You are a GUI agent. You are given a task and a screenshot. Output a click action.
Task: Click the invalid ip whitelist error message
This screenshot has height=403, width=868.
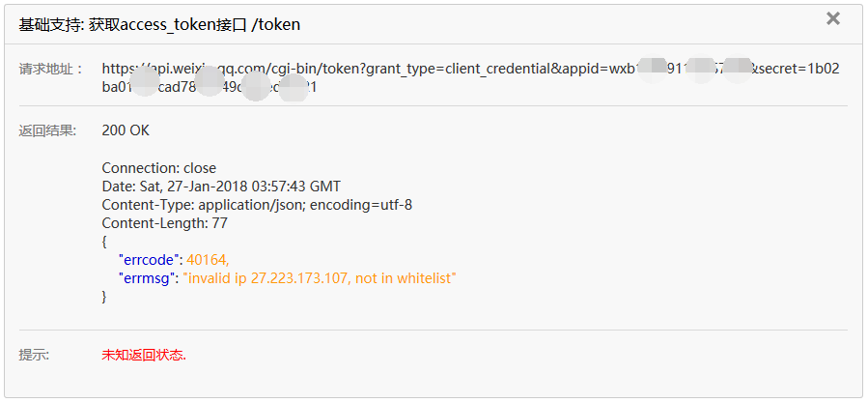click(x=320, y=278)
